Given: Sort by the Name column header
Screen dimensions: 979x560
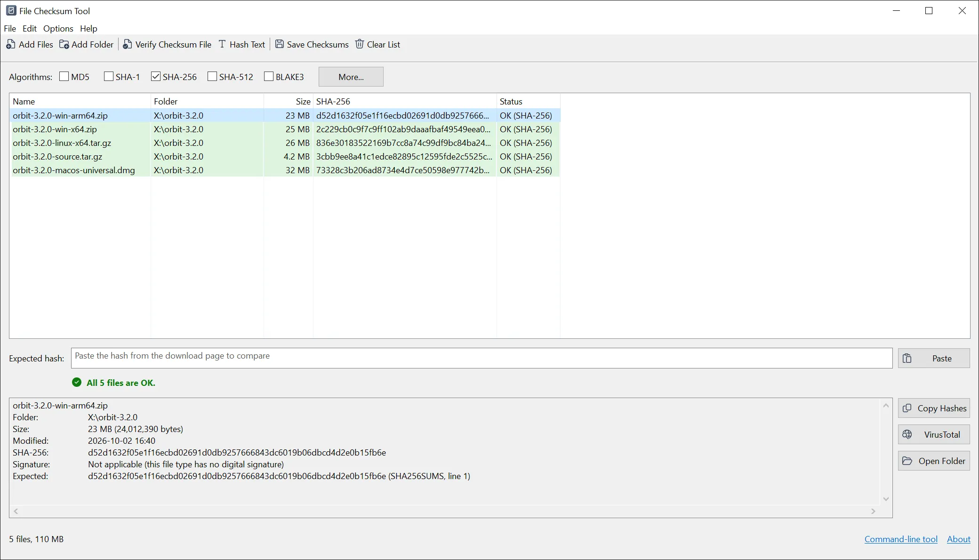Looking at the screenshot, I should (80, 101).
